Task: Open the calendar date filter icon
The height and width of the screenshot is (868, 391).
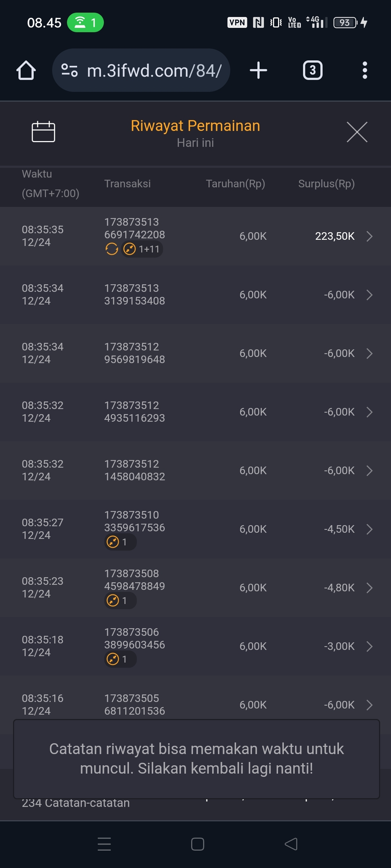Action: (x=43, y=132)
